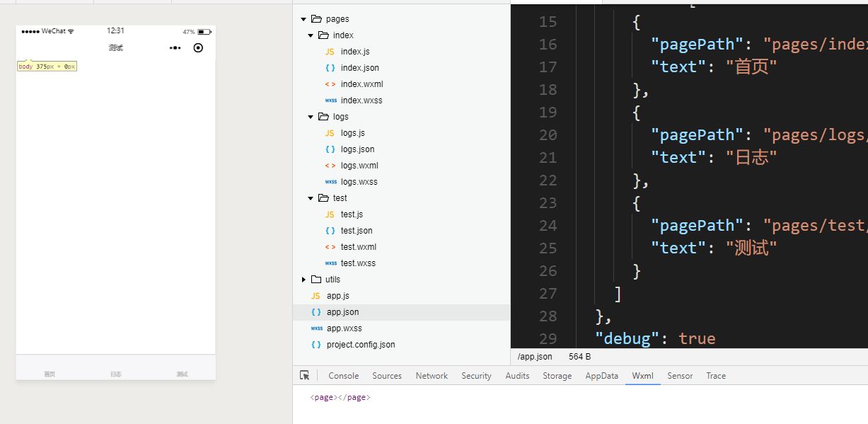This screenshot has width=868, height=424.
Task: Click the mini program circular close icon
Action: (198, 47)
